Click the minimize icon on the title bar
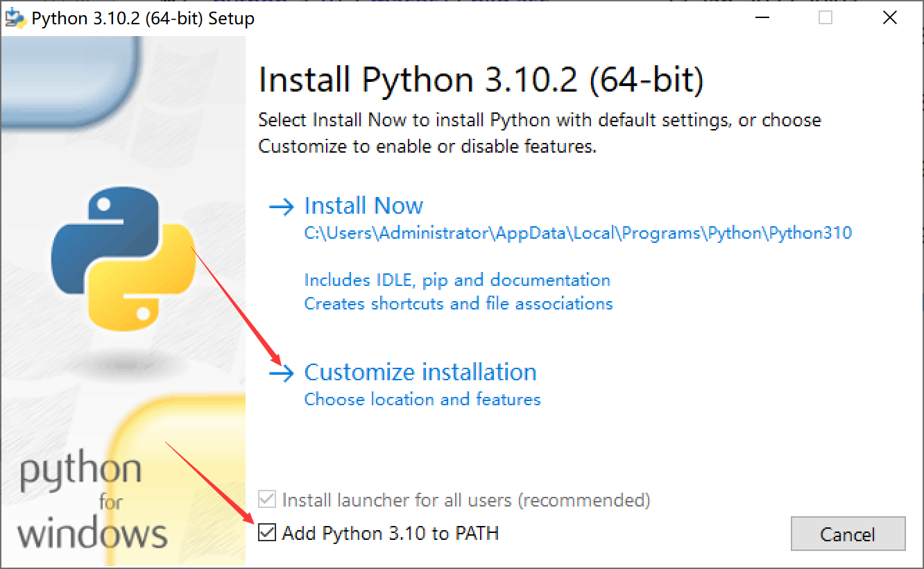924x569 pixels. [761, 17]
